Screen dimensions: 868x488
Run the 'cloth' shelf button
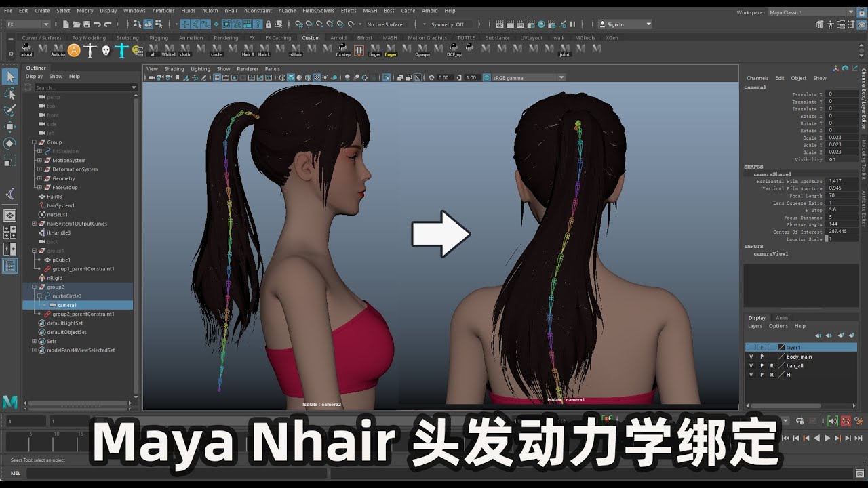point(184,49)
